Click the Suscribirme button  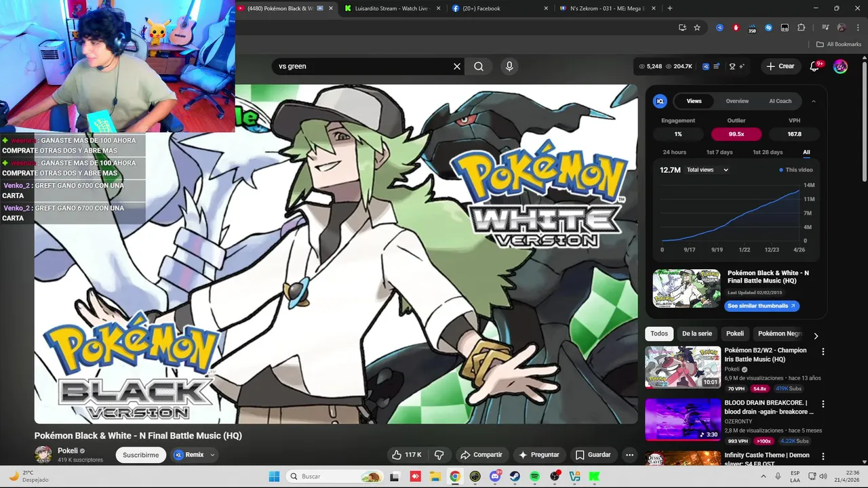(141, 455)
